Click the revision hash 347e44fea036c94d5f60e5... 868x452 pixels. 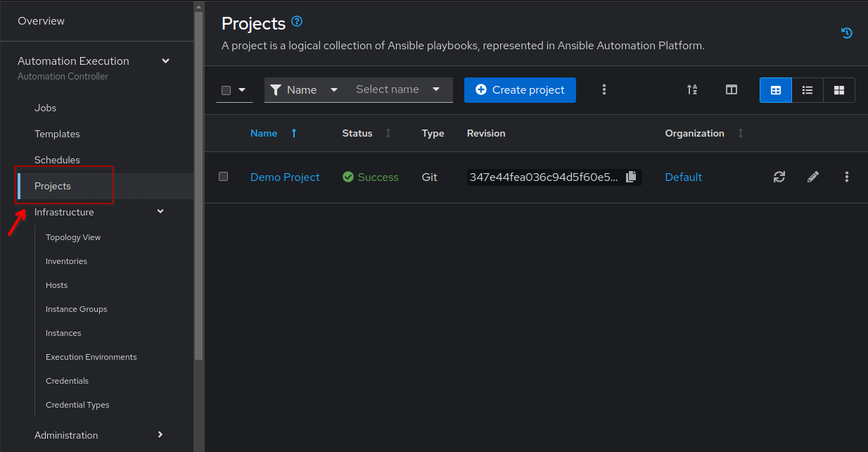544,177
